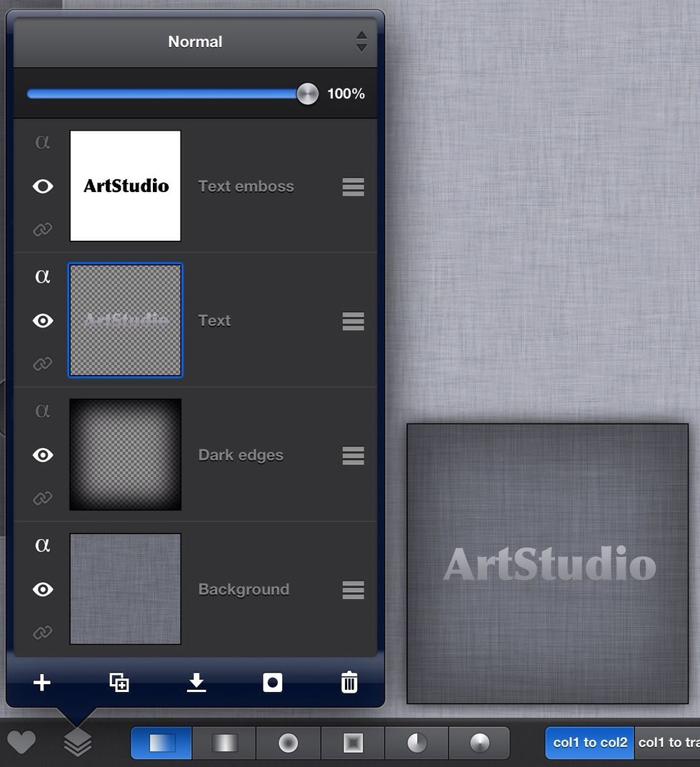Viewport: 700px width, 767px height.
Task: Select the linear gradient type
Action: pyautogui.click(x=160, y=742)
